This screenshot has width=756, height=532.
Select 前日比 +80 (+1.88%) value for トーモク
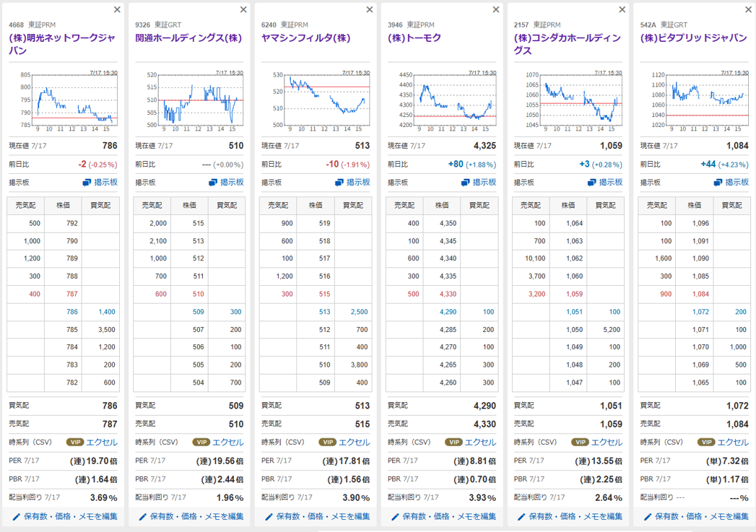(472, 165)
